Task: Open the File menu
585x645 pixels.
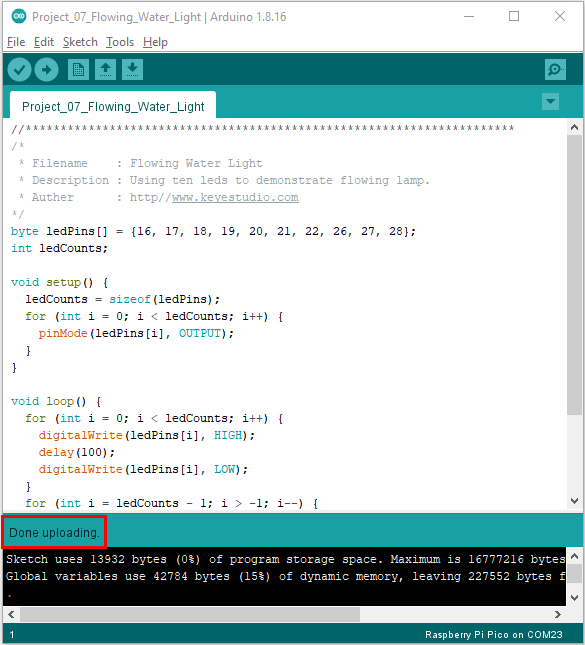Action: coord(16,42)
